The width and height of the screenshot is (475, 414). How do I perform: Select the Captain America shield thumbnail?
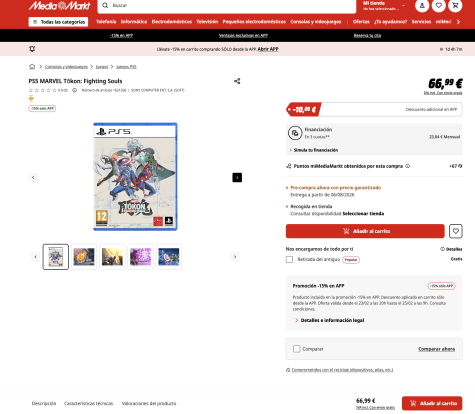coord(169,257)
